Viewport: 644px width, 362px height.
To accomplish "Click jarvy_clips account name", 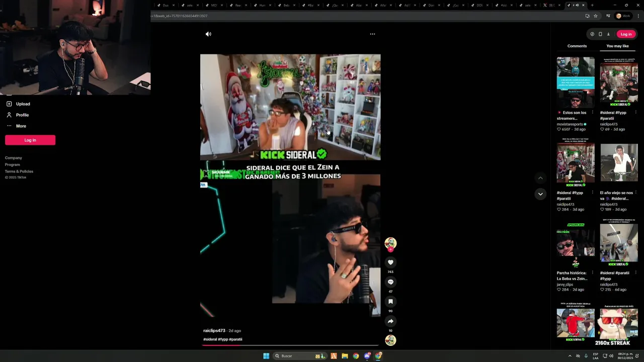I will (x=565, y=285).
